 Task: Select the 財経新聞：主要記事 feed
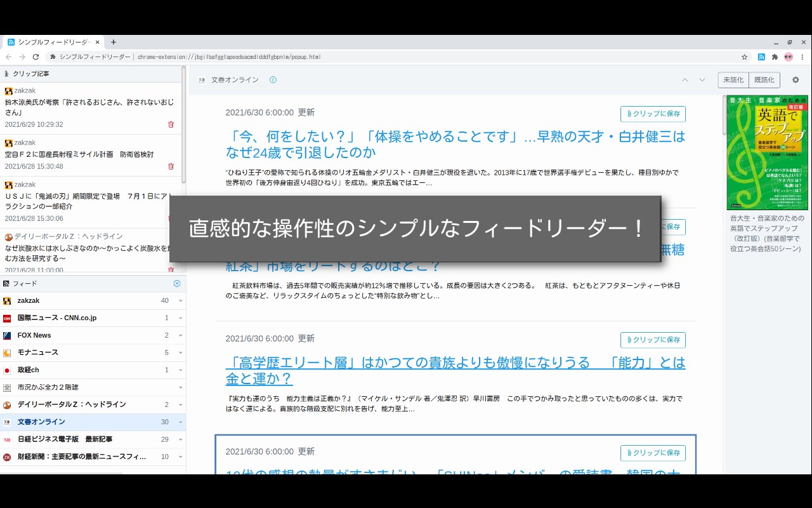(x=93, y=457)
